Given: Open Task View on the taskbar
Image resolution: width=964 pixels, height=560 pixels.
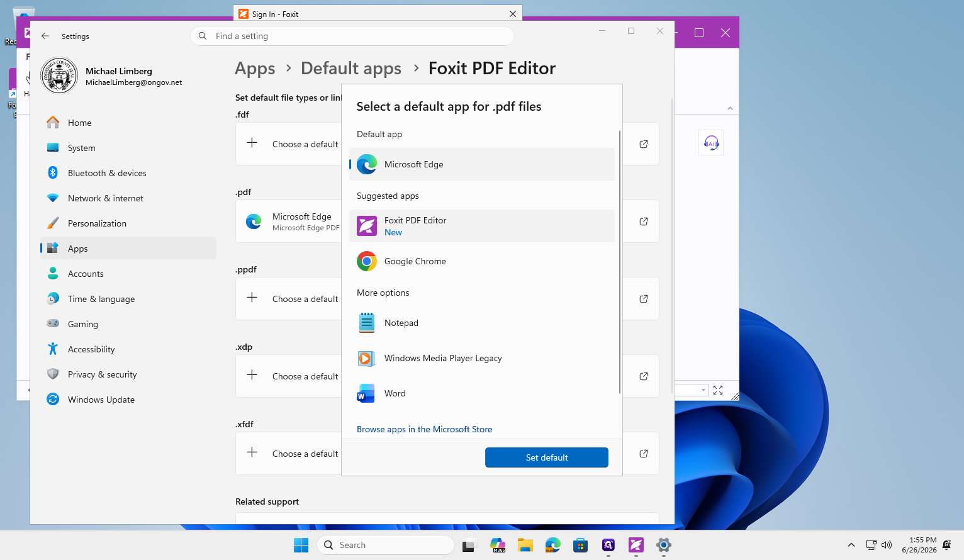Looking at the screenshot, I should [x=469, y=545].
